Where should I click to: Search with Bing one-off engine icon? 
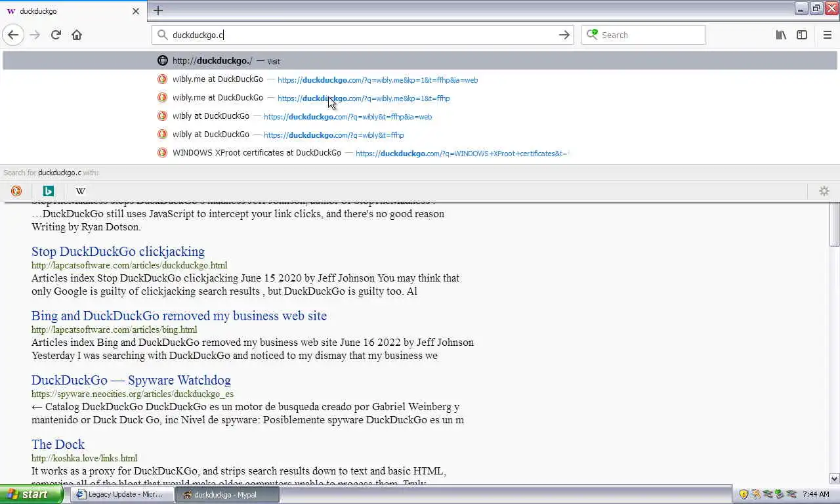pyautogui.click(x=48, y=191)
